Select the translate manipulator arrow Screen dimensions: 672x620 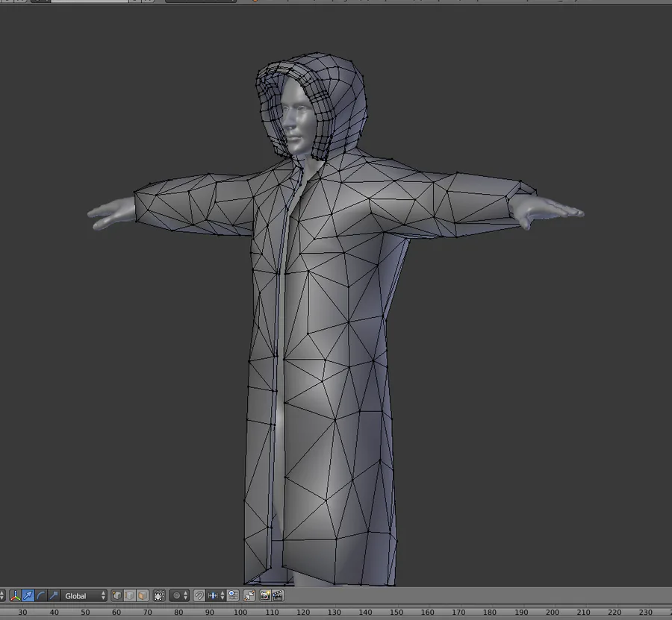(x=28, y=595)
